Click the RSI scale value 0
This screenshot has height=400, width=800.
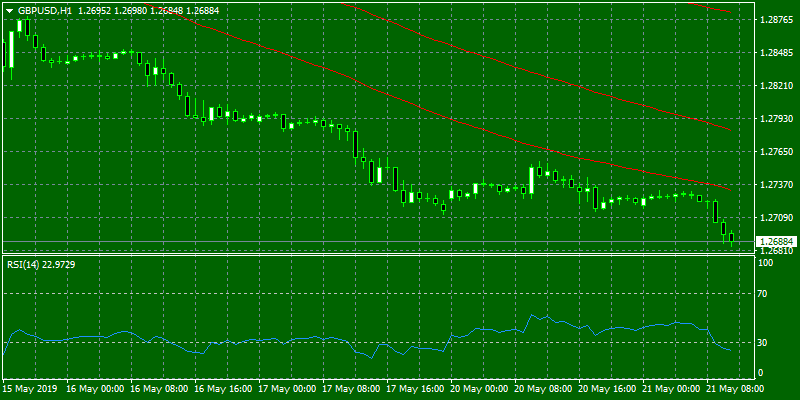[762, 373]
